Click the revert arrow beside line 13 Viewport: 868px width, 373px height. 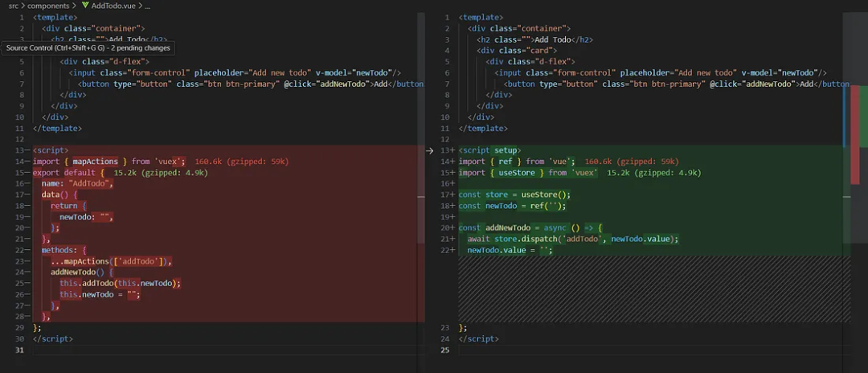tap(429, 150)
